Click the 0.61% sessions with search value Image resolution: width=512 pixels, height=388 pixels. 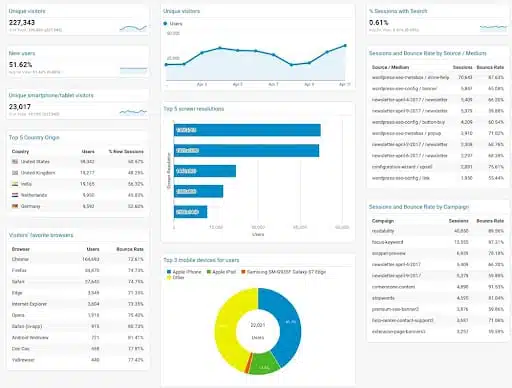tap(379, 23)
